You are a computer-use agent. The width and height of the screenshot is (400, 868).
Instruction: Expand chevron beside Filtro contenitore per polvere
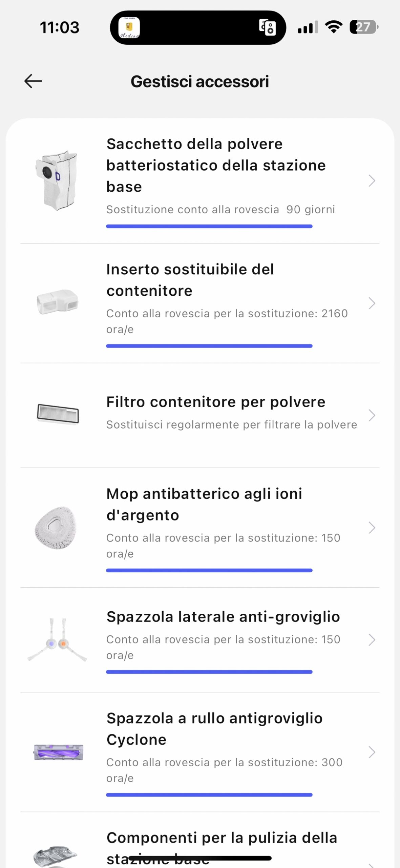tap(372, 415)
